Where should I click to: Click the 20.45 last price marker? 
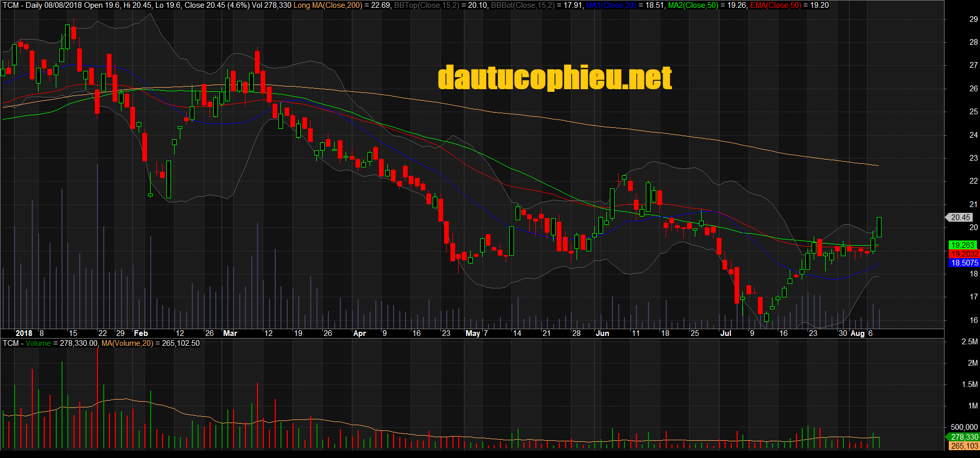960,218
